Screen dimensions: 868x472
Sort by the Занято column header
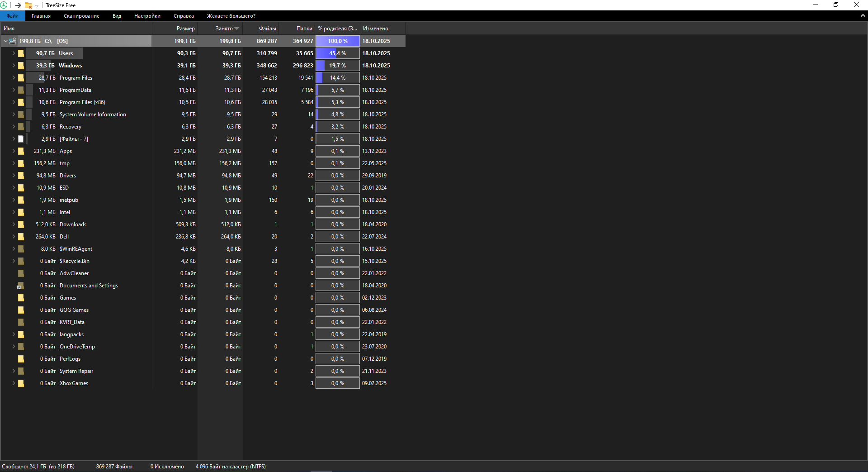point(220,29)
